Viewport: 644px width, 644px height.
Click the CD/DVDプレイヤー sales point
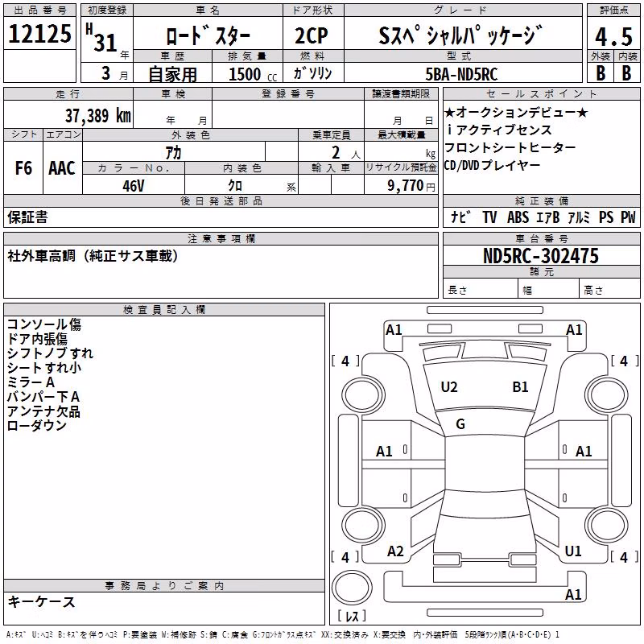492,165
